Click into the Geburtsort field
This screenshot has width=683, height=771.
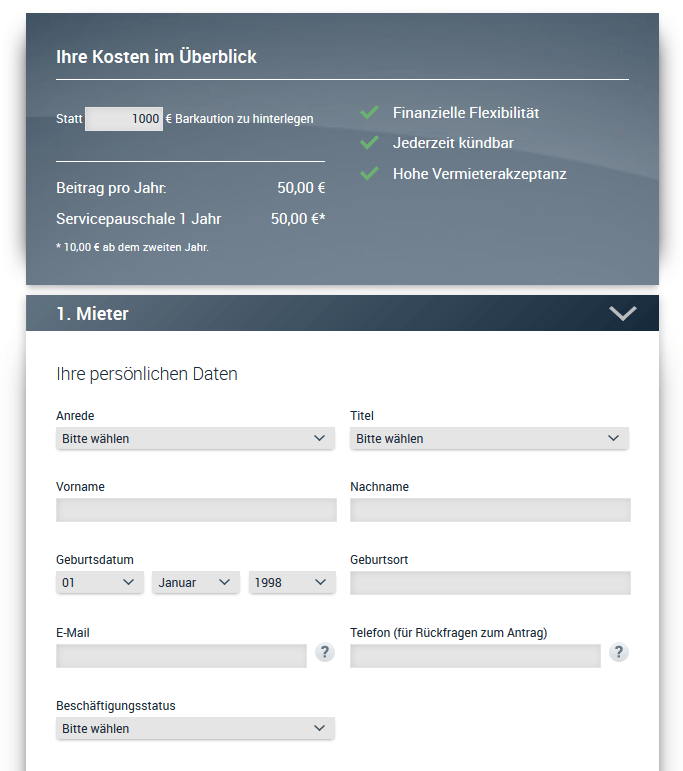point(490,583)
